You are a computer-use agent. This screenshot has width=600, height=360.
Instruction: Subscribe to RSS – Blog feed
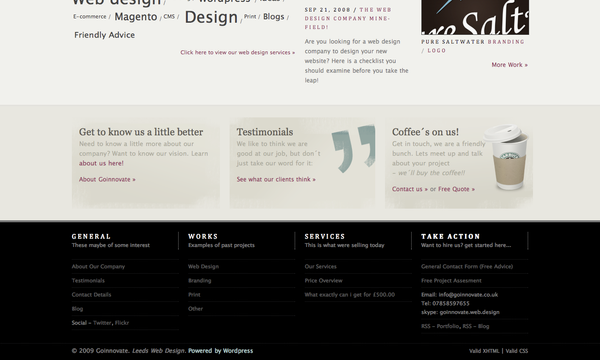(476, 326)
